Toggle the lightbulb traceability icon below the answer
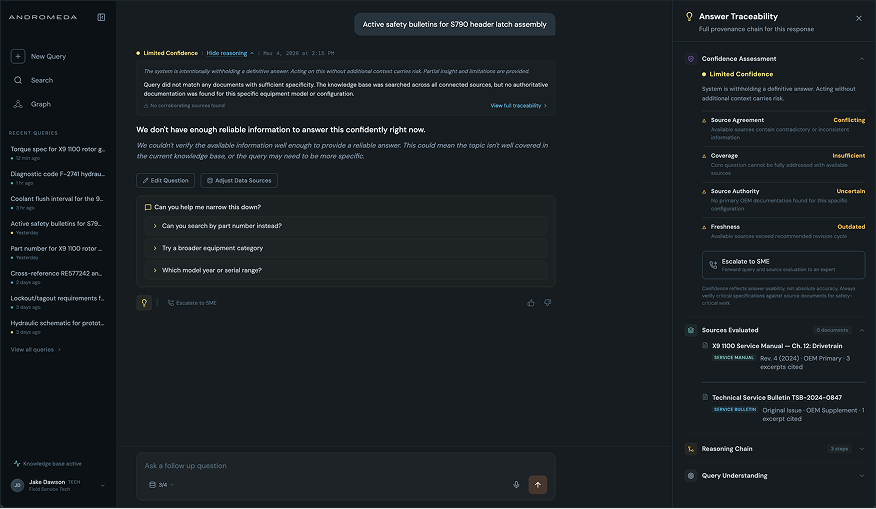 (144, 303)
